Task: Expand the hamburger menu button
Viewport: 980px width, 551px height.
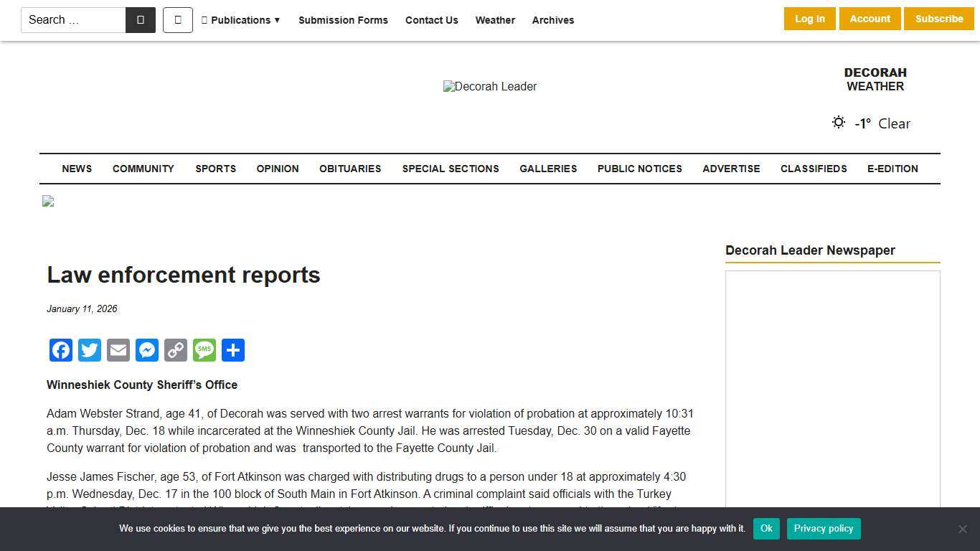Action: [177, 20]
